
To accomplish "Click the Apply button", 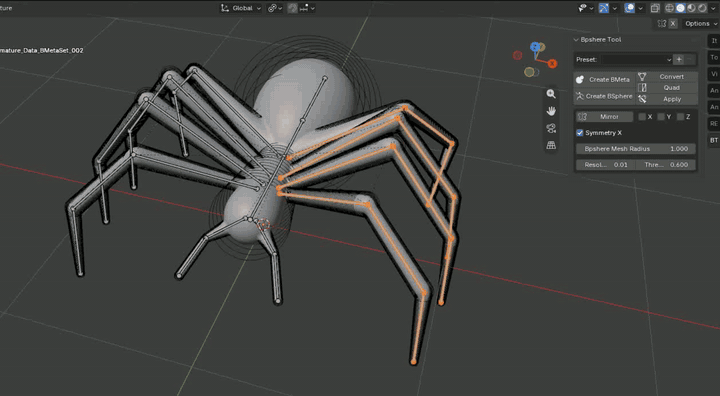I will [x=667, y=99].
